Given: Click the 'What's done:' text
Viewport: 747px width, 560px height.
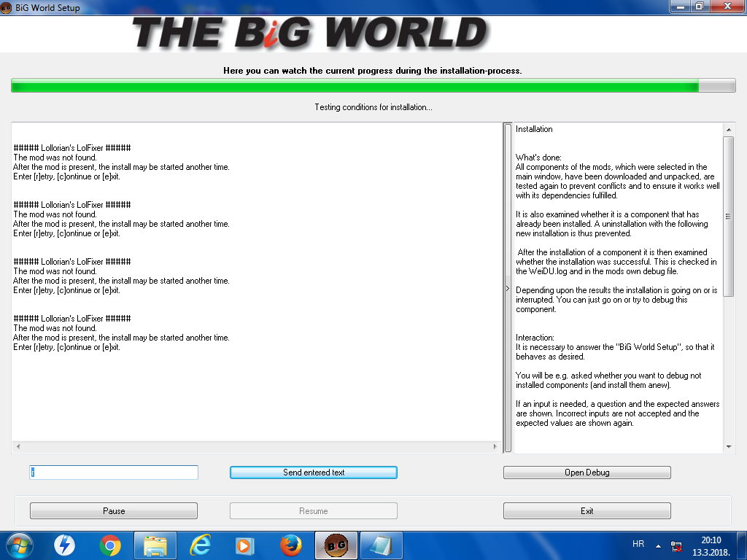Looking at the screenshot, I should 538,157.
